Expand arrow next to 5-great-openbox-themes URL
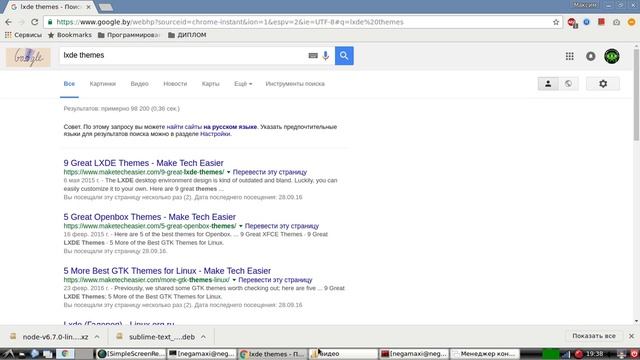640x360 pixels. (x=241, y=226)
